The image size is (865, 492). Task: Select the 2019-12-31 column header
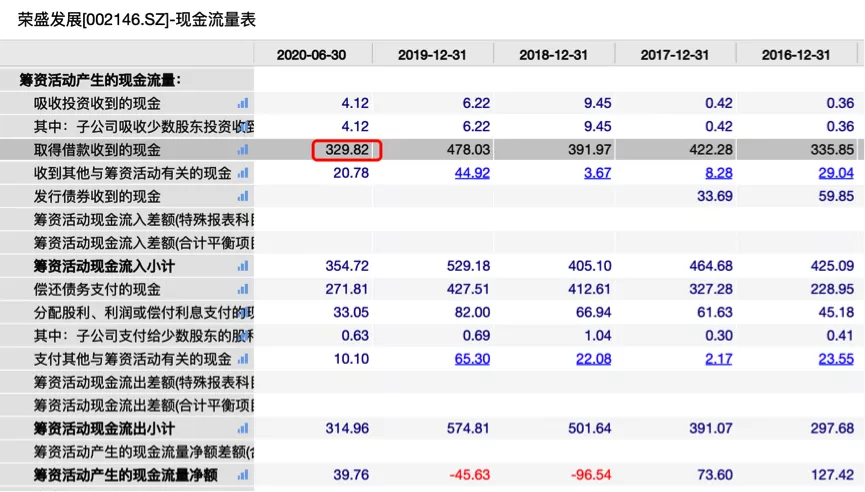[432, 55]
